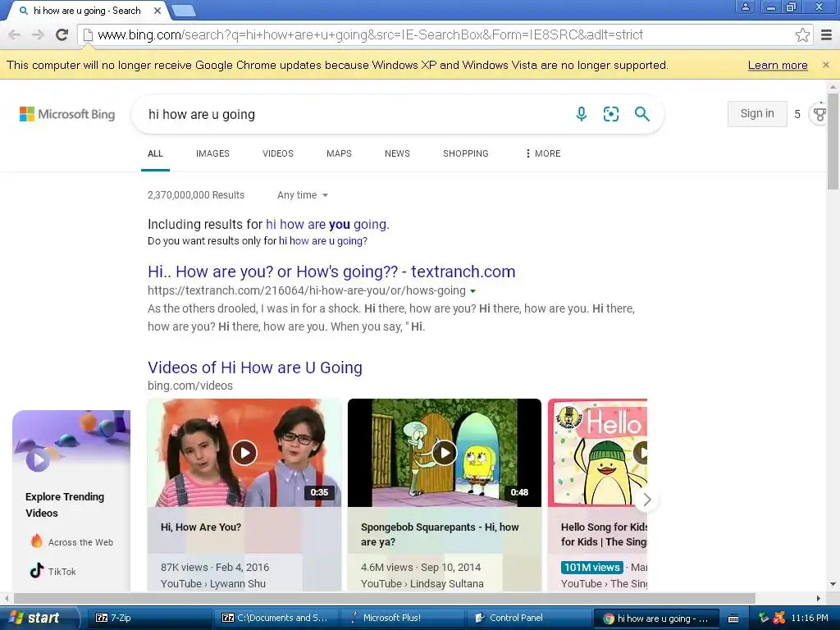This screenshot has width=840, height=630.
Task: Open the Any time filter dropdown
Action: pyautogui.click(x=303, y=195)
